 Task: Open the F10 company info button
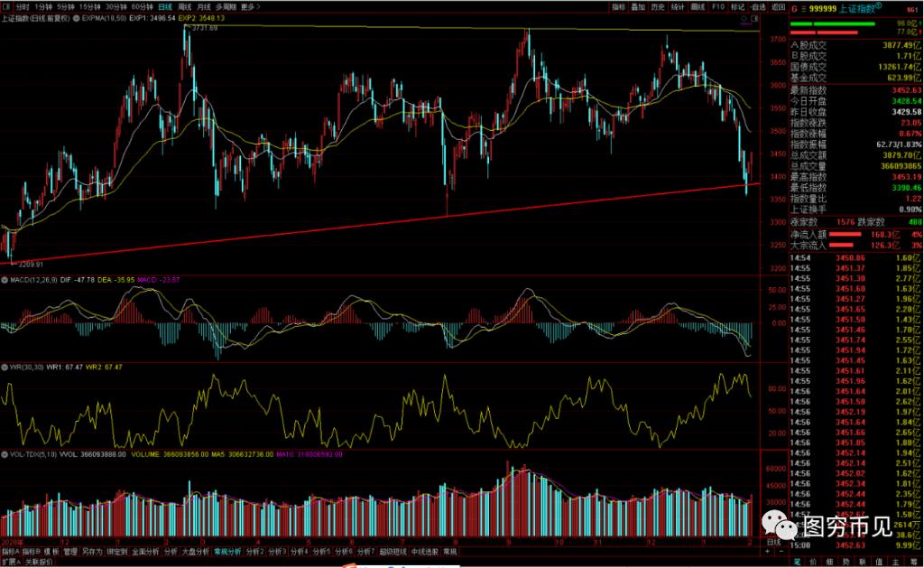(x=718, y=6)
